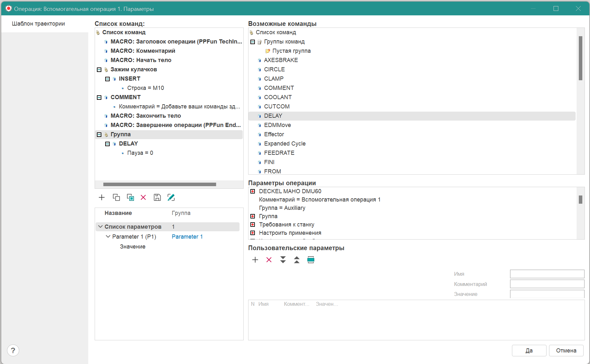This screenshot has width=590, height=364.
Task: Click the double up arrow icon for user parameters
Action: pos(297,260)
